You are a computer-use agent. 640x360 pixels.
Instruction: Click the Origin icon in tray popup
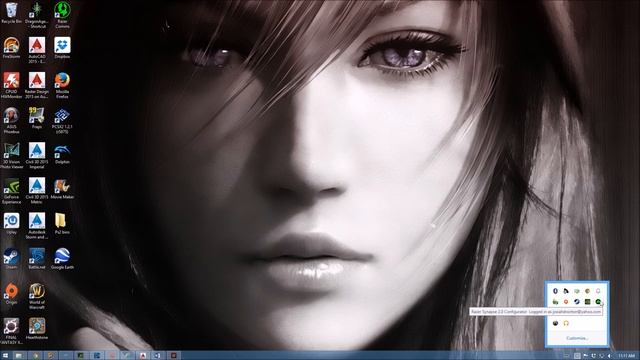[566, 302]
